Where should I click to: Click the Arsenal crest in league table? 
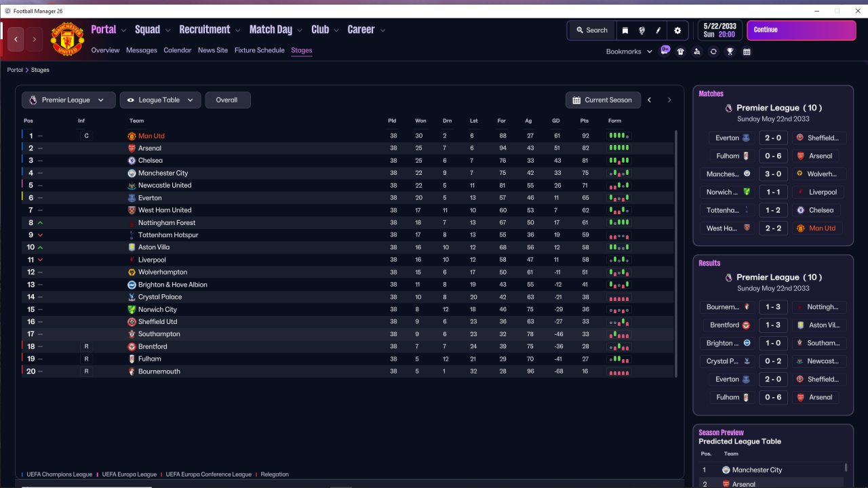[x=132, y=148]
